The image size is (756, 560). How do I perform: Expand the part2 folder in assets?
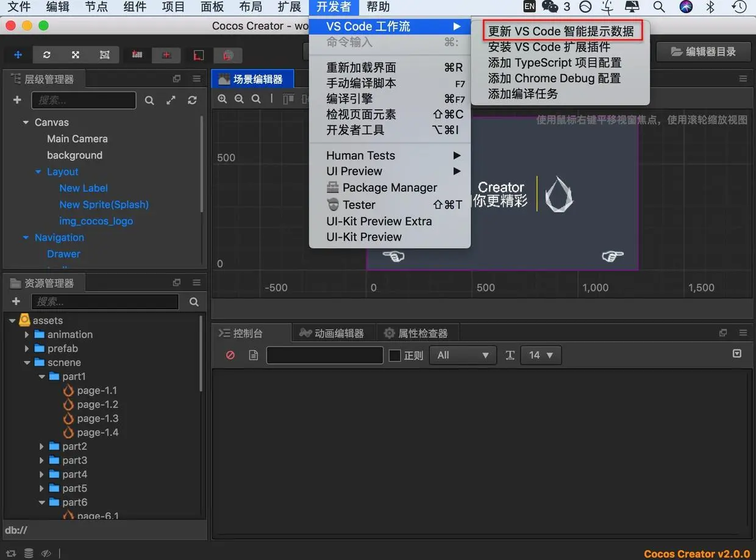point(41,446)
